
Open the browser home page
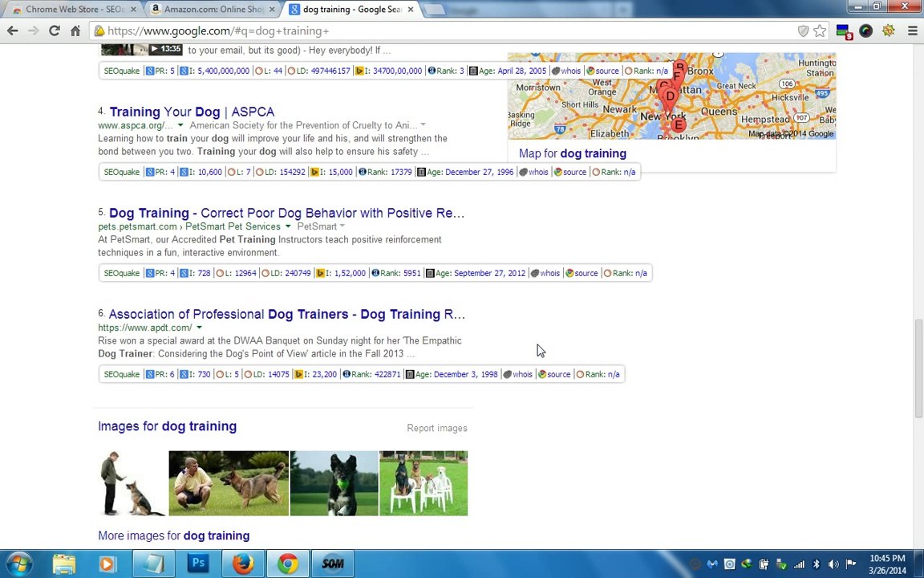click(x=75, y=31)
